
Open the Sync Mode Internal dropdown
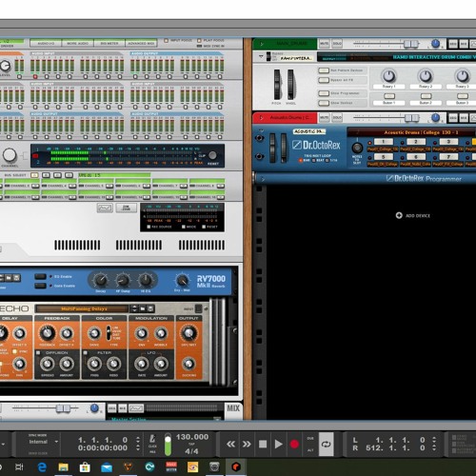43,442
